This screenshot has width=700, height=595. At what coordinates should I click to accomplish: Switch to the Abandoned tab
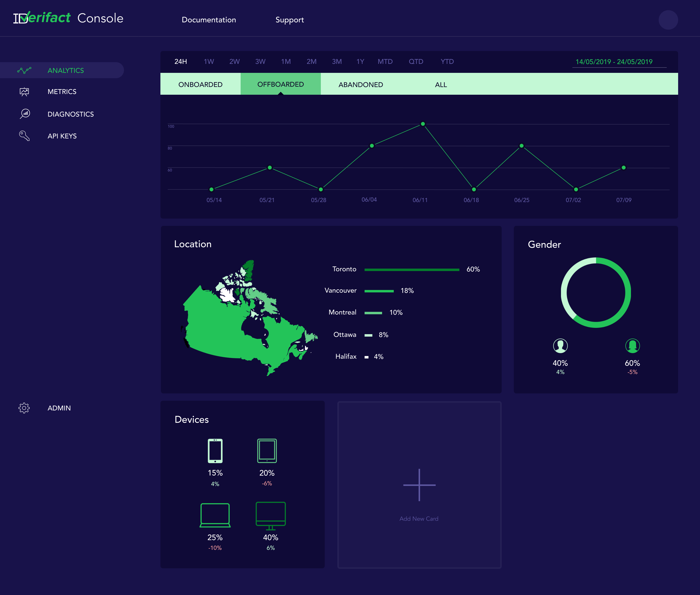click(x=360, y=84)
